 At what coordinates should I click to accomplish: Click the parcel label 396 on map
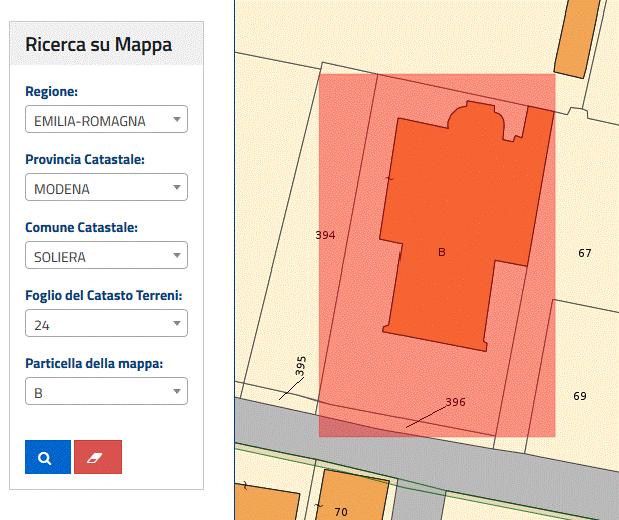coord(456,402)
